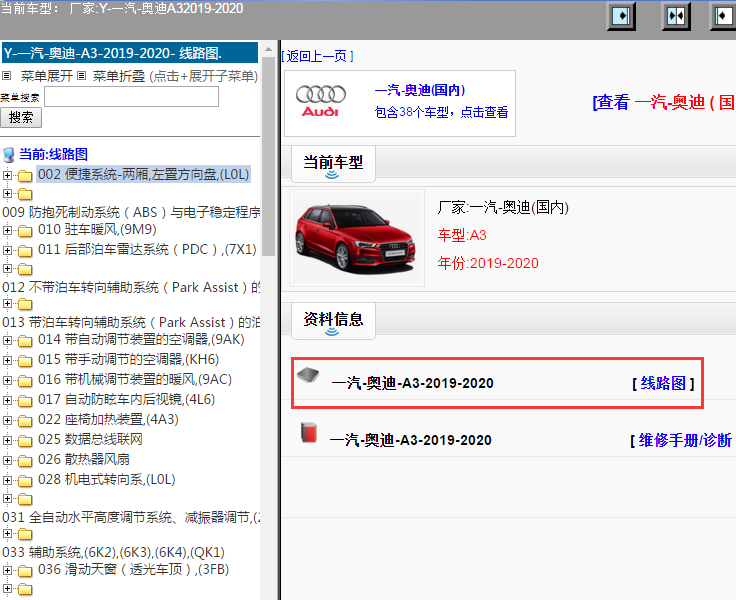Select 013 带泊车转向辅助系统 item
The height and width of the screenshot is (600, 736).
[x=131, y=323]
